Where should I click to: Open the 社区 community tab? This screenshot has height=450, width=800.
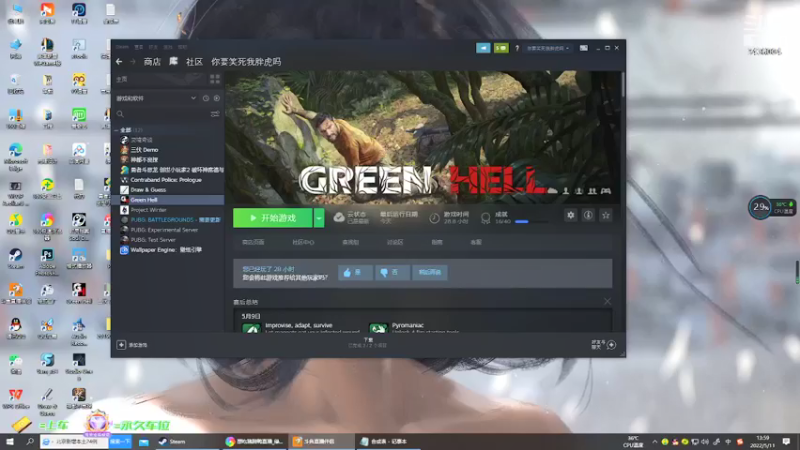(194, 62)
